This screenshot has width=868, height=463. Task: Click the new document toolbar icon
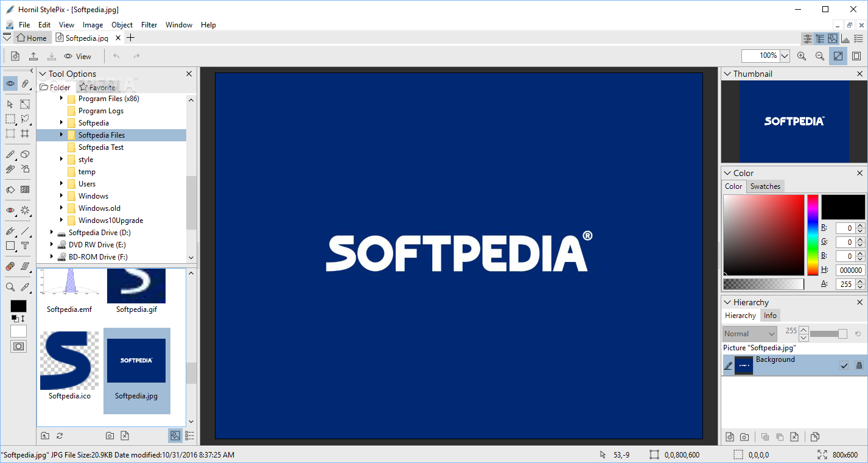click(x=15, y=56)
